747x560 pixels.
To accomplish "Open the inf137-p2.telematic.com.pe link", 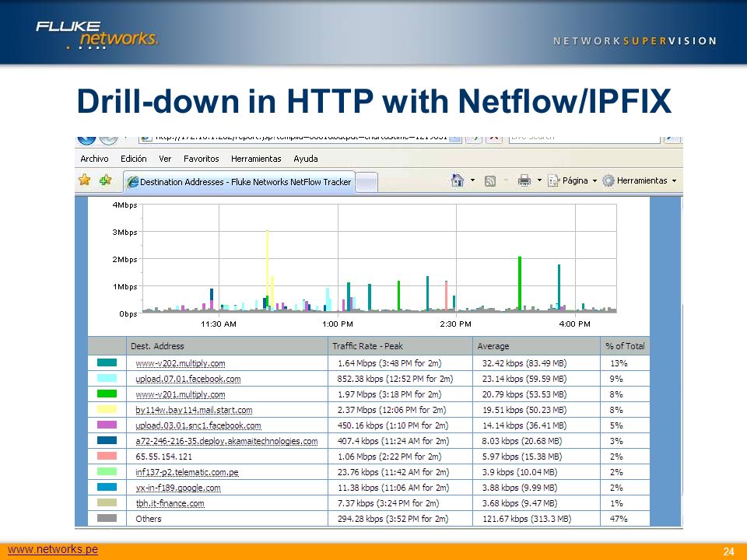I will tap(187, 472).
